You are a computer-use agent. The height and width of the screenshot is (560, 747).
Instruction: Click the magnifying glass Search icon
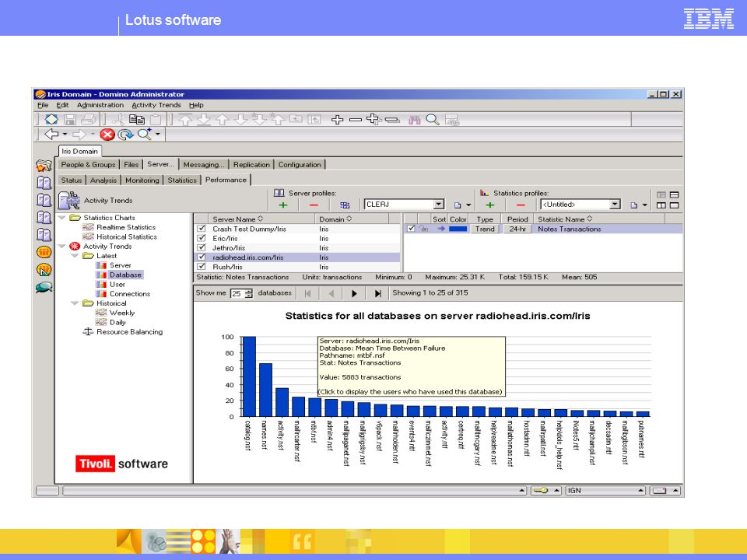(x=433, y=120)
